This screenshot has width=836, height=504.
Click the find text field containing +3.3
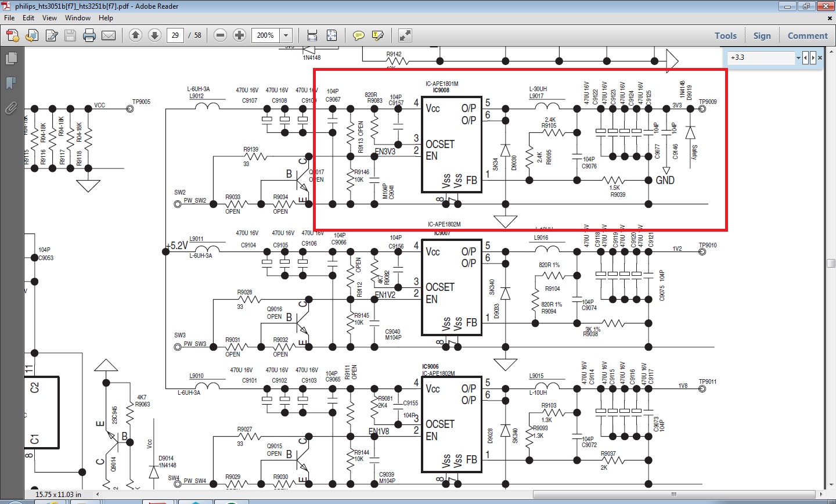pyautogui.click(x=761, y=57)
